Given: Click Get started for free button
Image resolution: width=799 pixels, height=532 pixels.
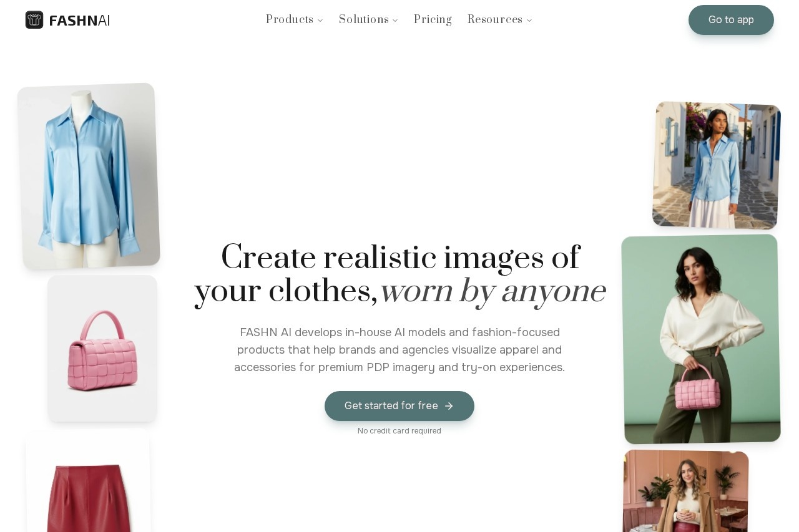Looking at the screenshot, I should tap(399, 406).
